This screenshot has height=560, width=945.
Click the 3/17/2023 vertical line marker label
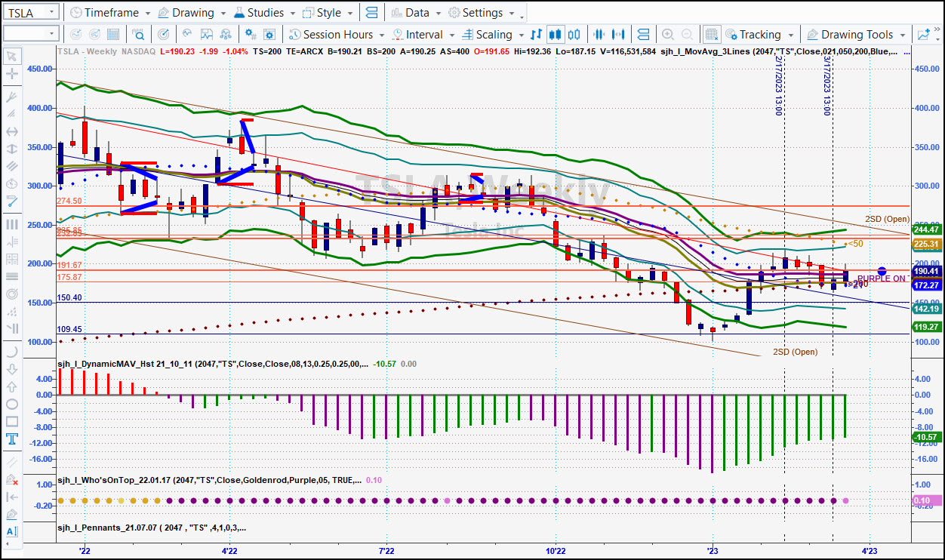point(826,87)
